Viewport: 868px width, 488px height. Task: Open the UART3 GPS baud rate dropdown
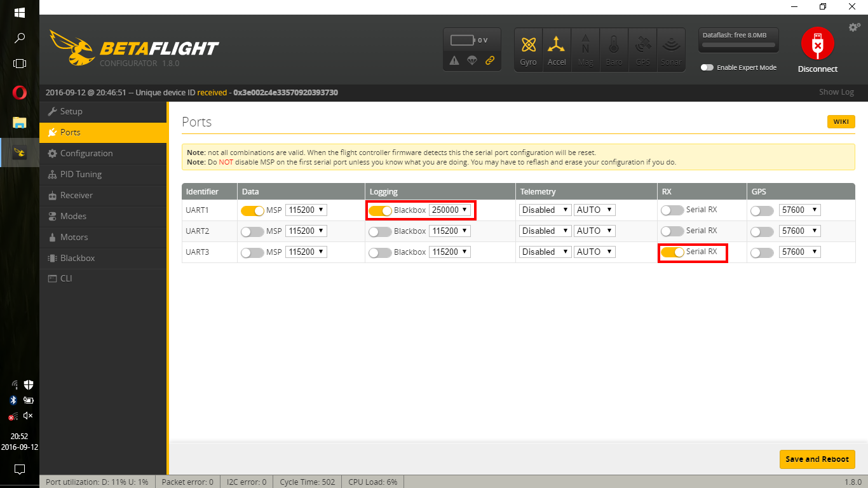(x=799, y=252)
